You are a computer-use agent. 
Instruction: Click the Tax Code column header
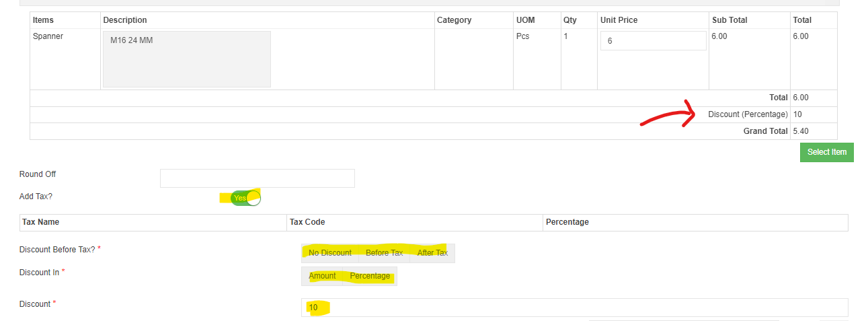pyautogui.click(x=307, y=222)
